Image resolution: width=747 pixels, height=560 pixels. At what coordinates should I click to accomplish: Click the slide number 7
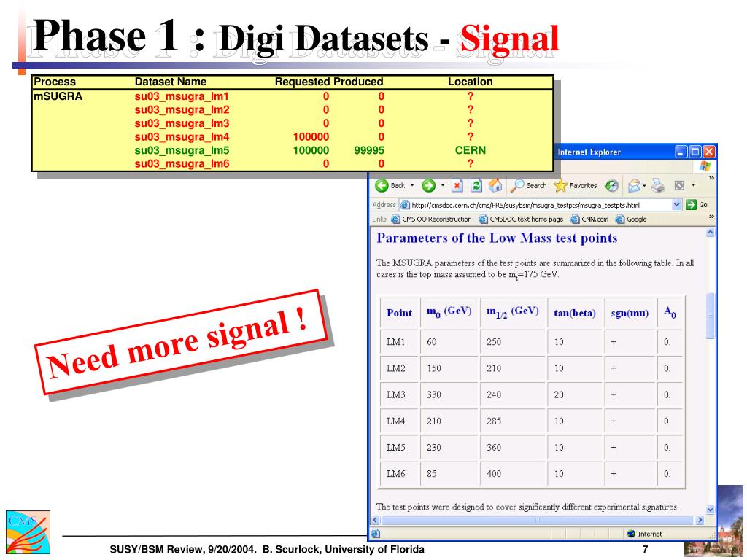coord(645,550)
